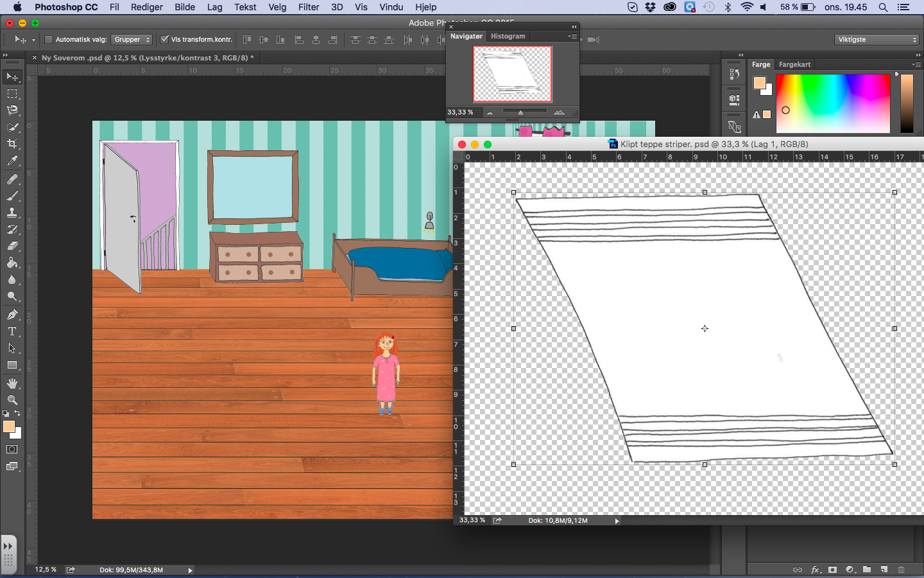
Task: Open the Viktigste workspace dropdown
Action: pyautogui.click(x=877, y=40)
